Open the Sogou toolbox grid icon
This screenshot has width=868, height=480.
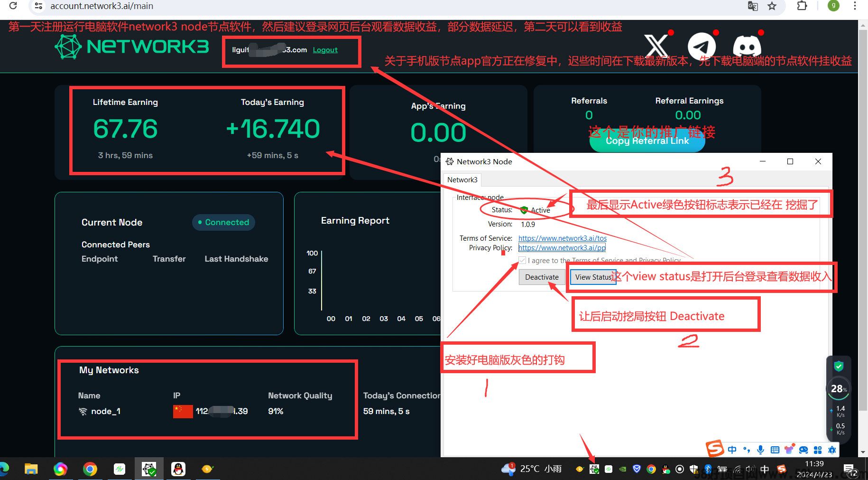(817, 450)
